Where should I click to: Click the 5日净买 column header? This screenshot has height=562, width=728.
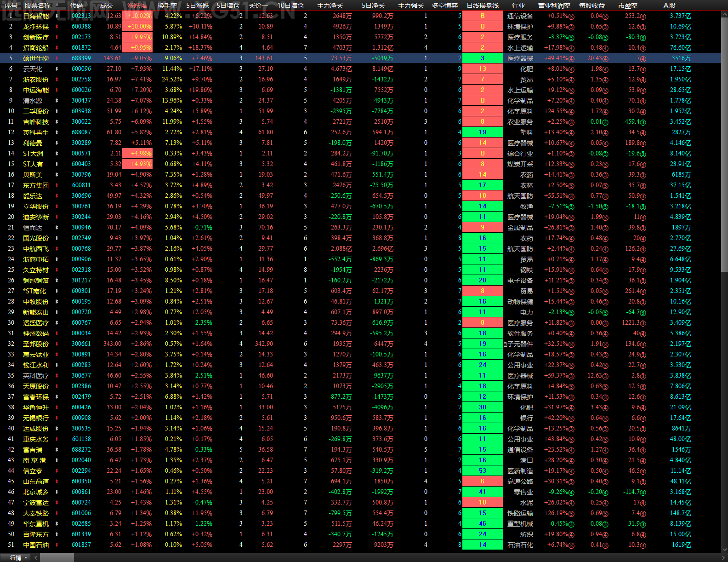tap(373, 6)
